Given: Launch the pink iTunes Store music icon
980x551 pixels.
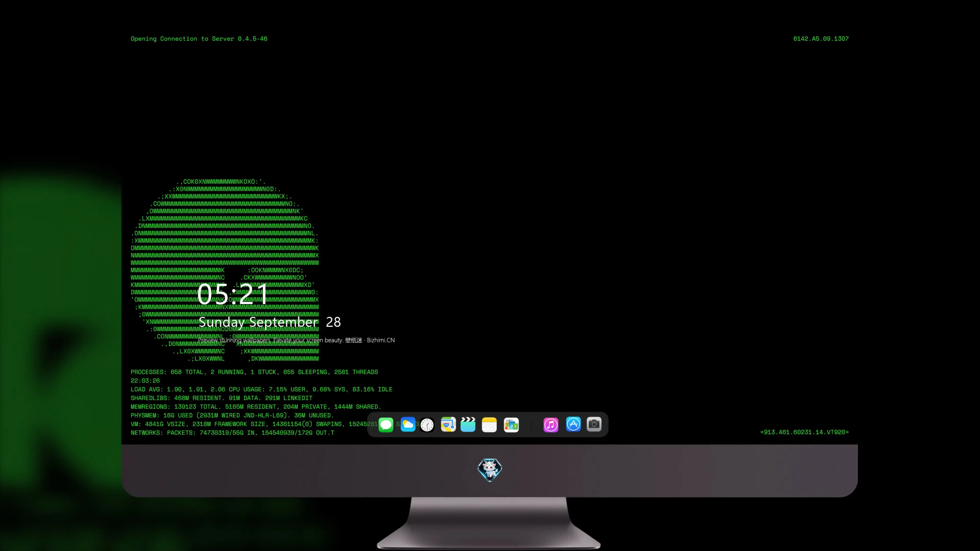Looking at the screenshot, I should [x=551, y=425].
